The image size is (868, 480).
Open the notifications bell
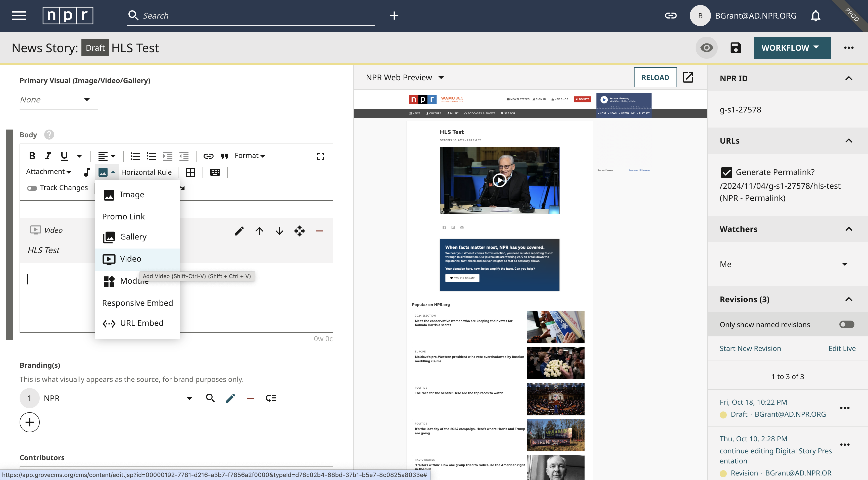point(815,16)
